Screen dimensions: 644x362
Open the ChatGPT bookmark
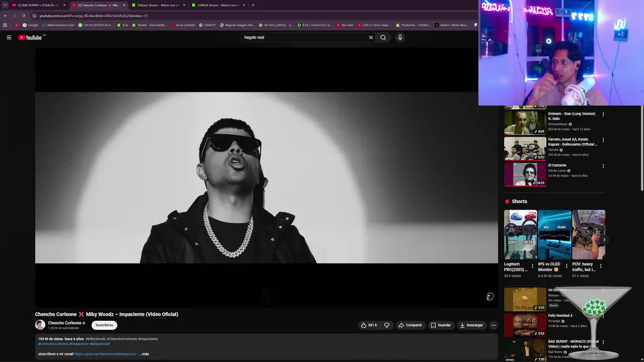tap(207, 25)
